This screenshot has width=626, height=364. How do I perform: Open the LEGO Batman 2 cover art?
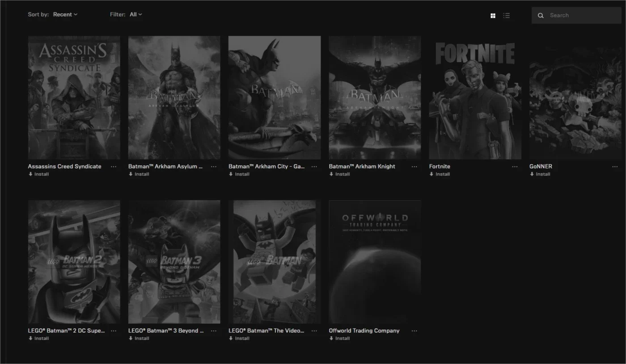pyautogui.click(x=74, y=262)
